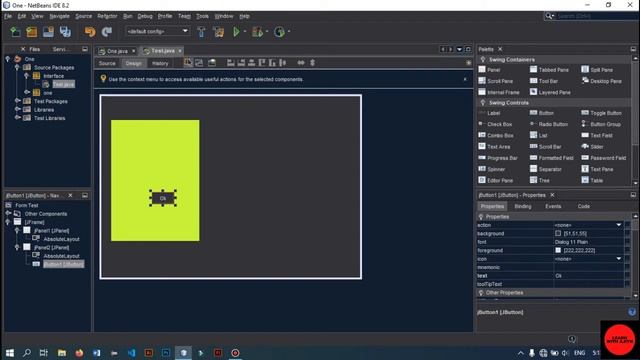
Task: Switch to the Source view tab
Action: tap(107, 63)
